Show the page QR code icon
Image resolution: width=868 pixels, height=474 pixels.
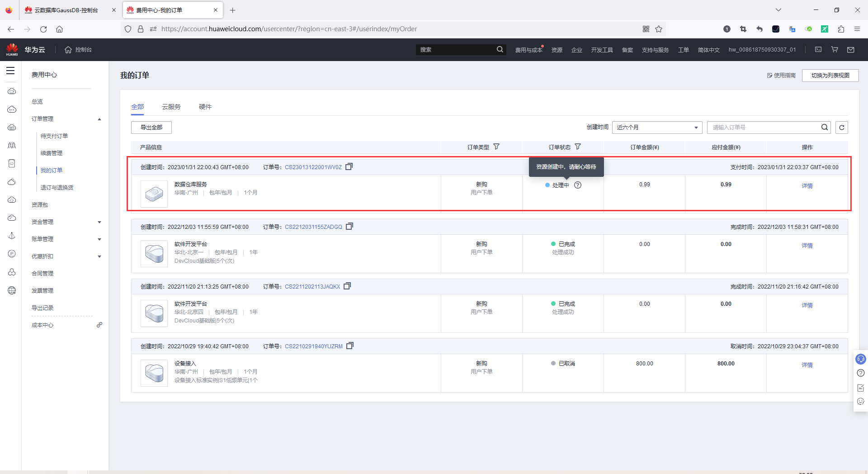(x=646, y=29)
